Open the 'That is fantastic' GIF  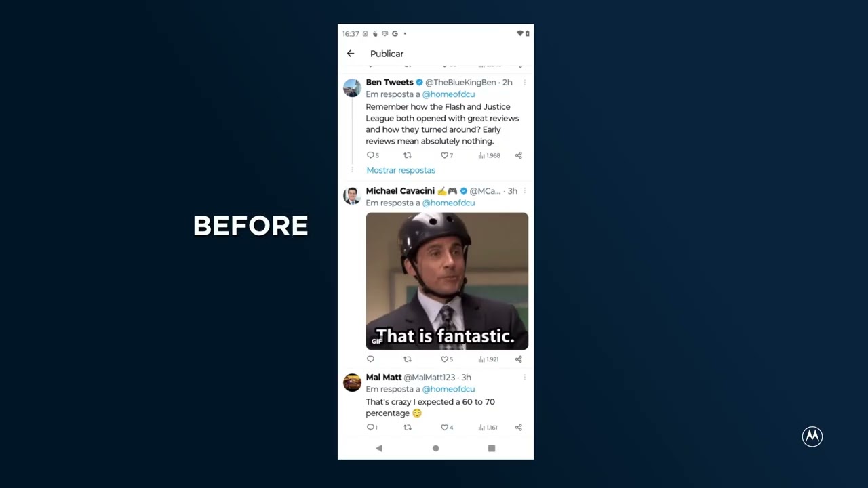pyautogui.click(x=447, y=281)
